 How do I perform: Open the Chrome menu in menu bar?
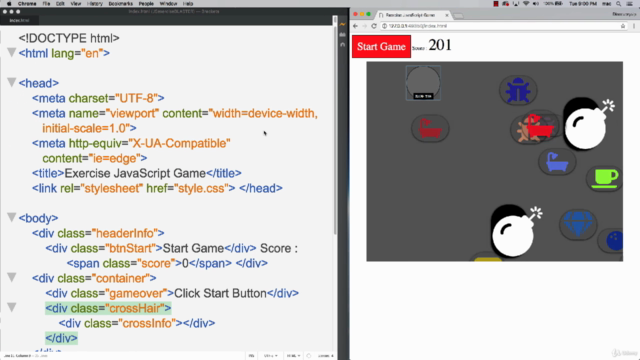tap(27, 3)
